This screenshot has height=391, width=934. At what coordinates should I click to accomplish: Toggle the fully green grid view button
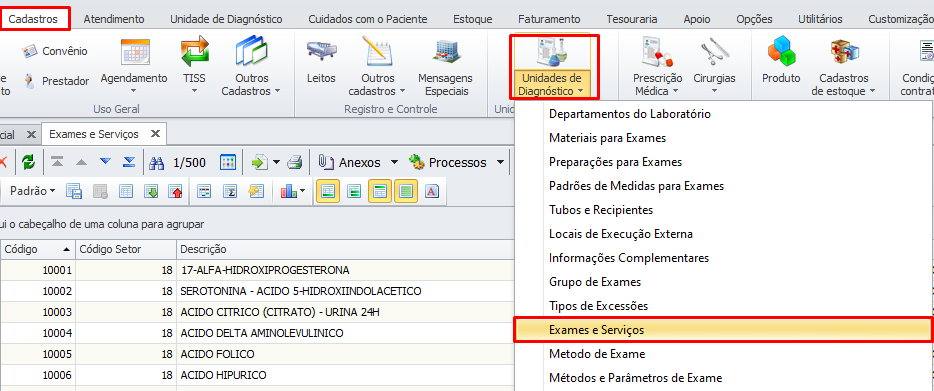406,191
